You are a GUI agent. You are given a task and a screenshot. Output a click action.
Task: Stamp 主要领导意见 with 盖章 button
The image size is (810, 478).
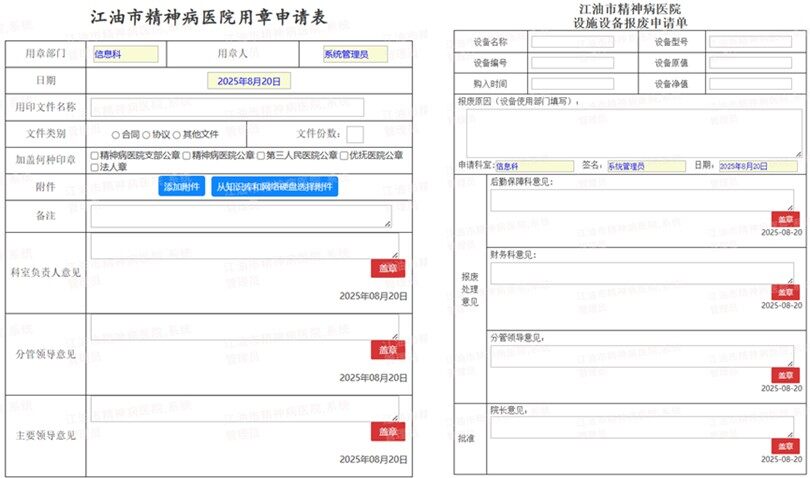pyautogui.click(x=387, y=430)
